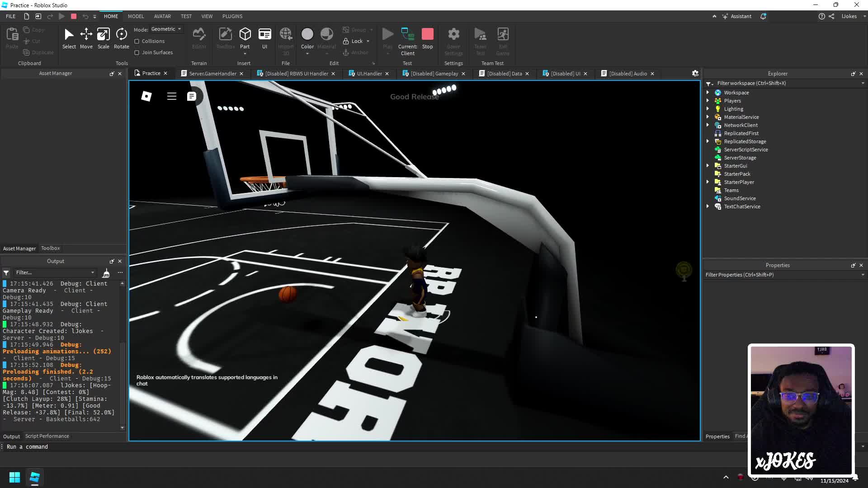Open the Color picker tool
Image resolution: width=868 pixels, height=488 pixels.
pyautogui.click(x=307, y=38)
